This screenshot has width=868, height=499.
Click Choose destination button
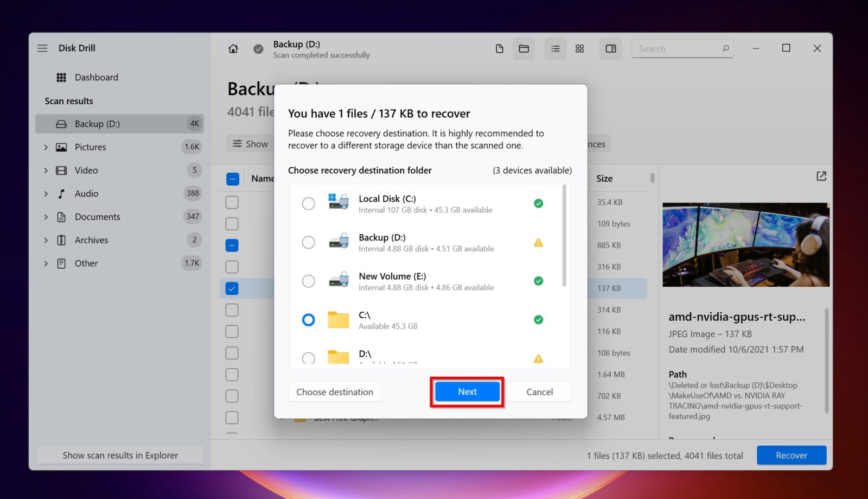click(335, 392)
